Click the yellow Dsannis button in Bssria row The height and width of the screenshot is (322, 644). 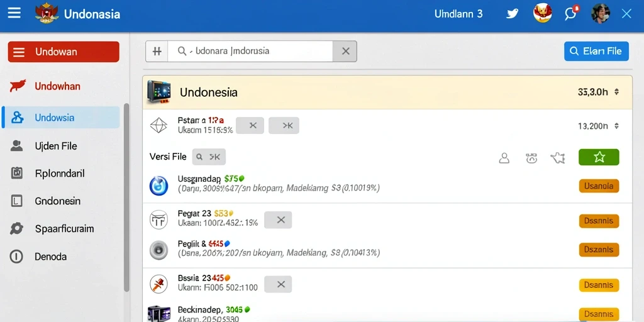[x=599, y=285]
